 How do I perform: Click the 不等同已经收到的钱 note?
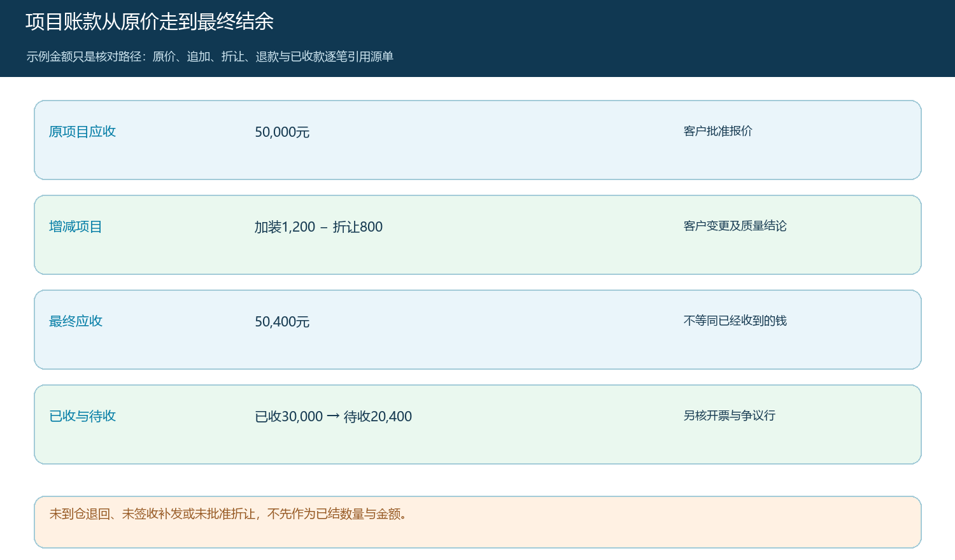pos(735,321)
